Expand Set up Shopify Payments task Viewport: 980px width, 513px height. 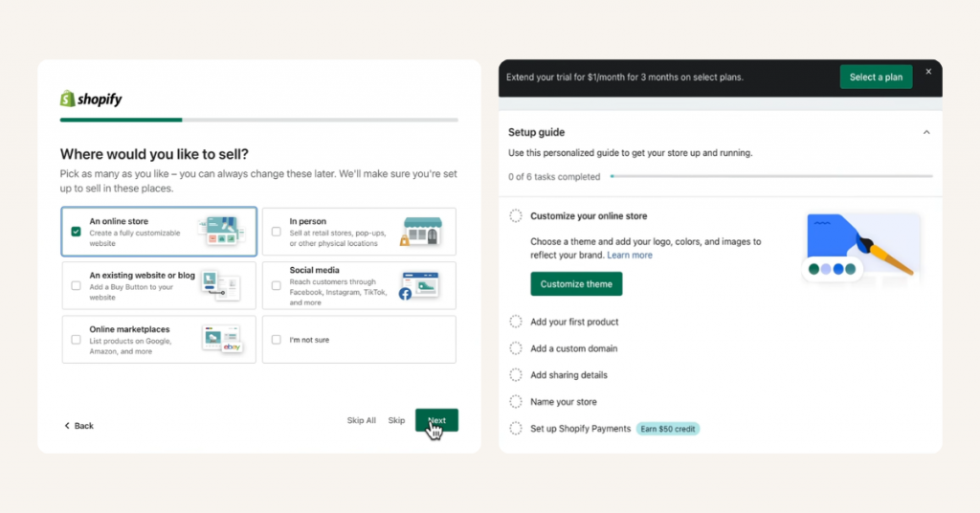(581, 429)
